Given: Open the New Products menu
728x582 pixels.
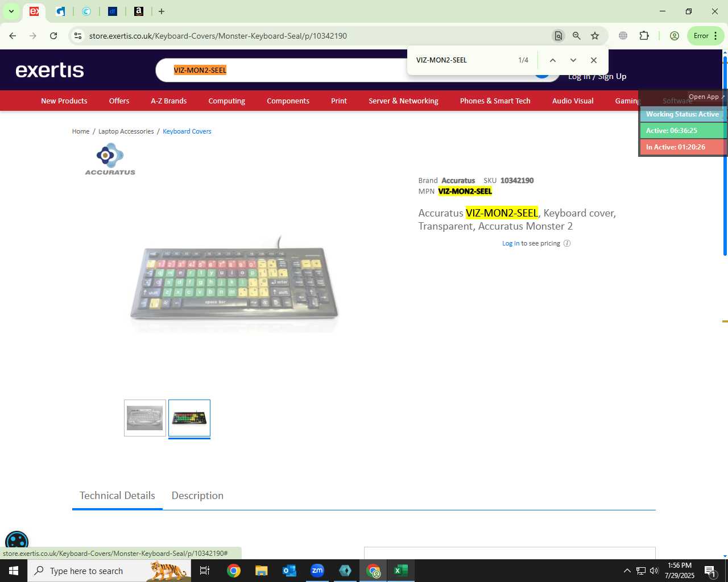Looking at the screenshot, I should pos(64,101).
